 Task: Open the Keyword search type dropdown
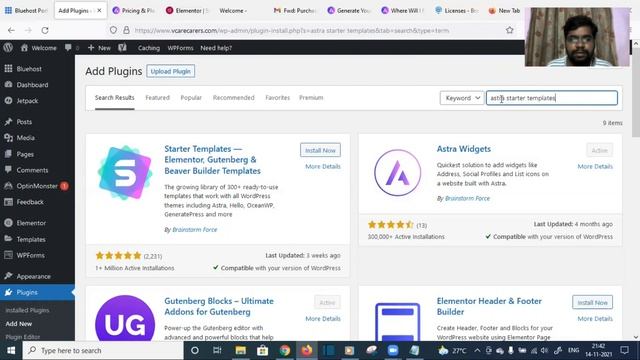(x=462, y=98)
